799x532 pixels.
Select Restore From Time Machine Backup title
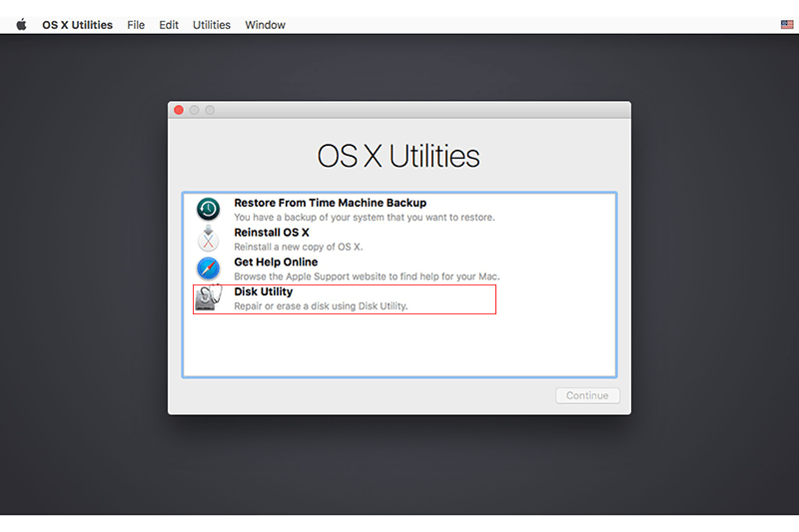(x=331, y=203)
